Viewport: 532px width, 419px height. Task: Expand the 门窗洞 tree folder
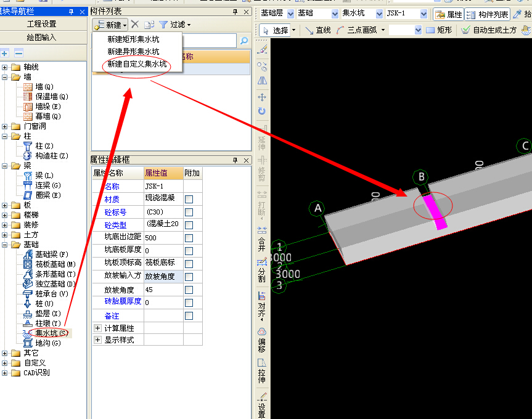pyautogui.click(x=4, y=126)
